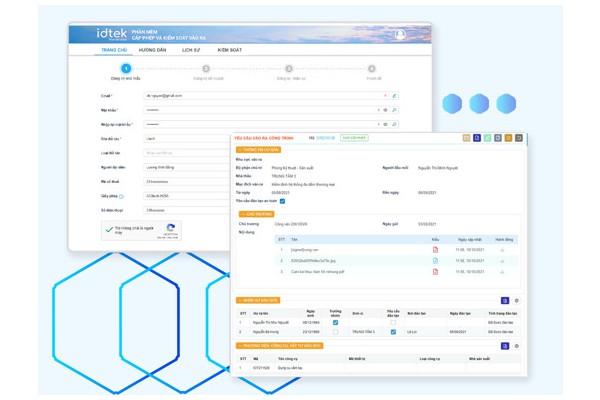This screenshot has height=400, width=600.
Task: Click the dark gray exit icon in request toolbar
Action: [519, 138]
